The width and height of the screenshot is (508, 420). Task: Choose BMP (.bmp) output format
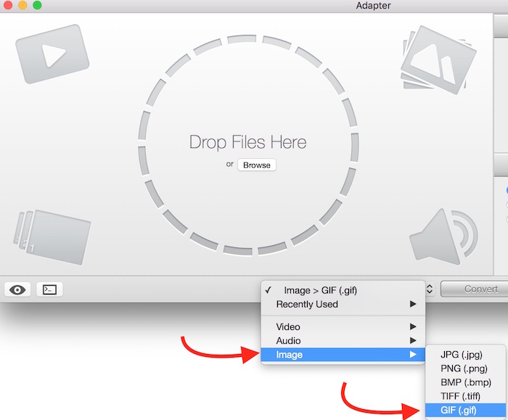coord(464,382)
